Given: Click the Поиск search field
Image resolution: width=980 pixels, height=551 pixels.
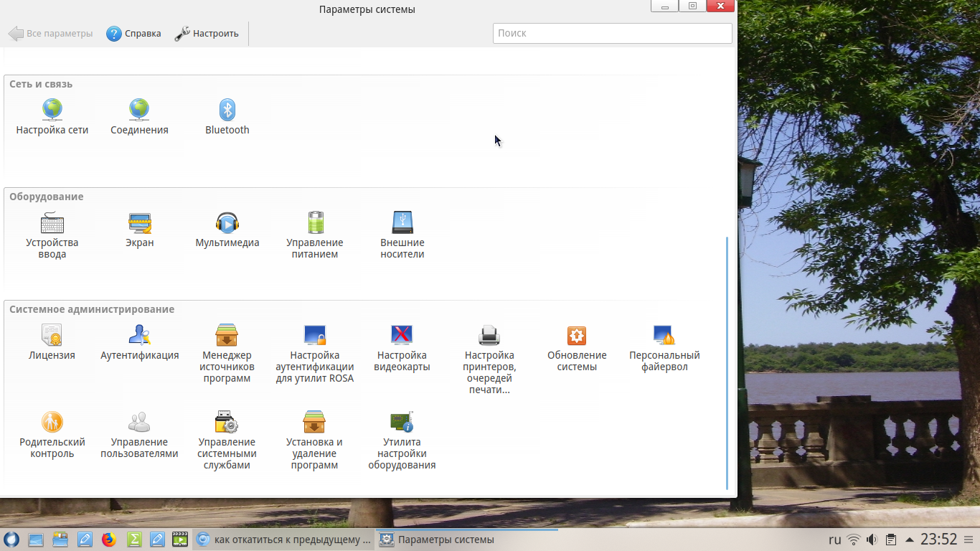Looking at the screenshot, I should tap(612, 33).
